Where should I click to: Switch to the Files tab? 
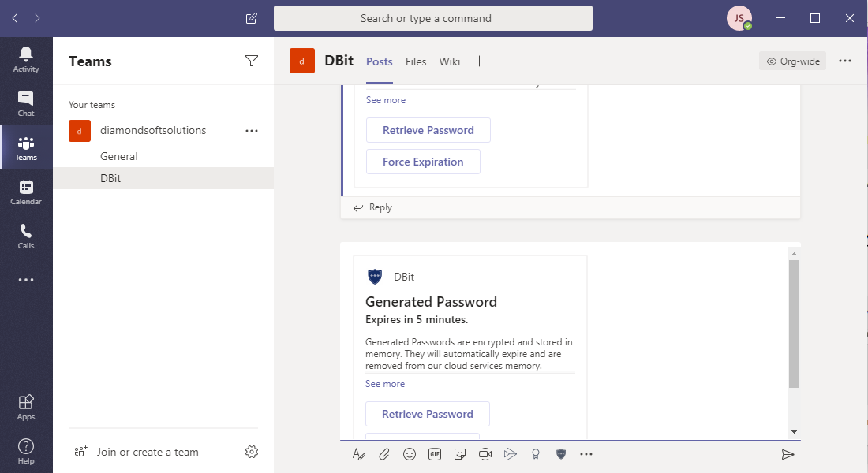(x=416, y=61)
